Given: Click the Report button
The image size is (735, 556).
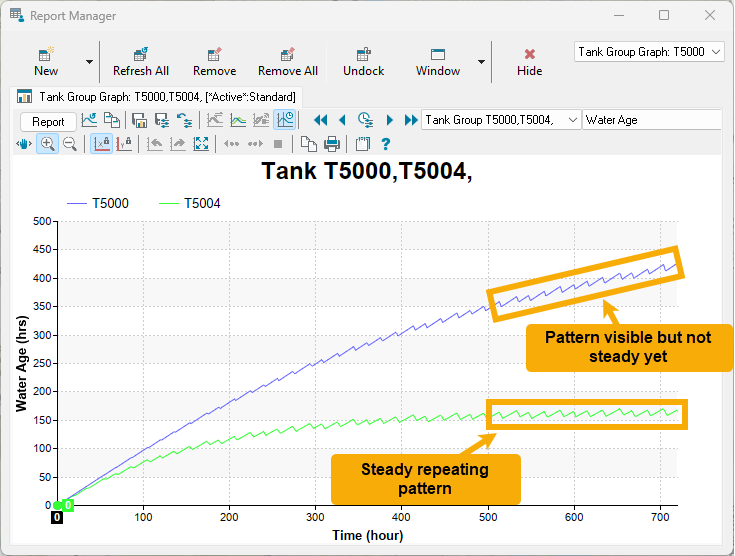Looking at the screenshot, I should (48, 122).
